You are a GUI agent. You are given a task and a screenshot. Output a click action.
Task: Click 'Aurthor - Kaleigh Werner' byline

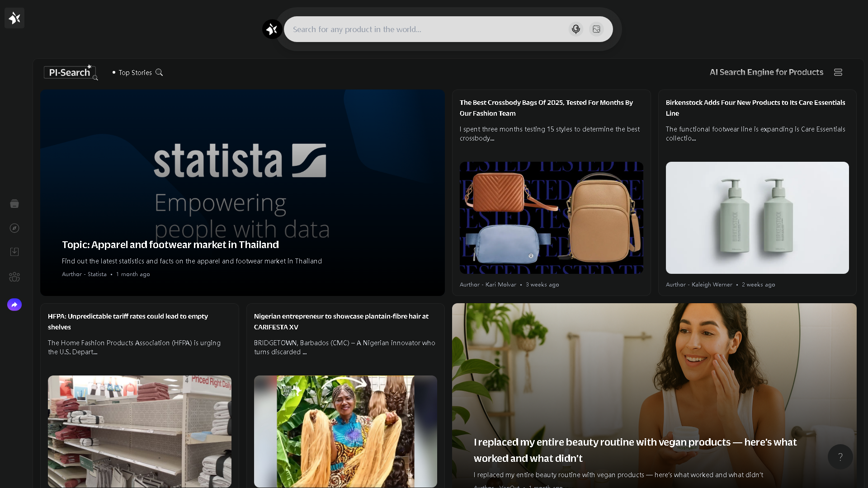(699, 285)
